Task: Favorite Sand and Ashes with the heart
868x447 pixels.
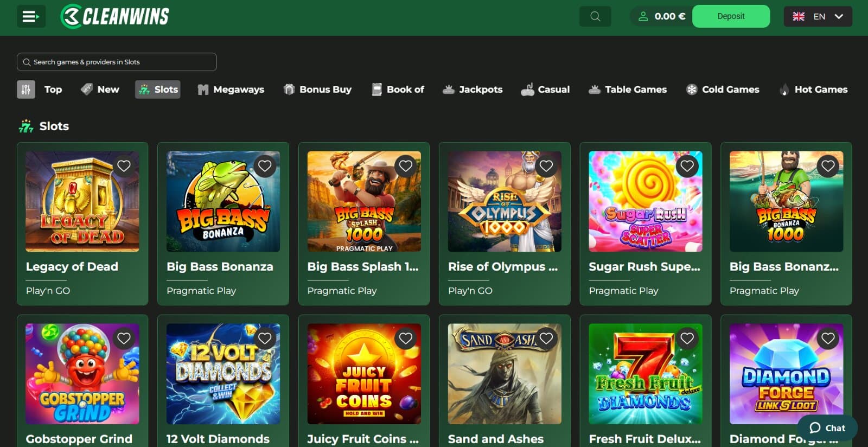Action: [x=546, y=339]
